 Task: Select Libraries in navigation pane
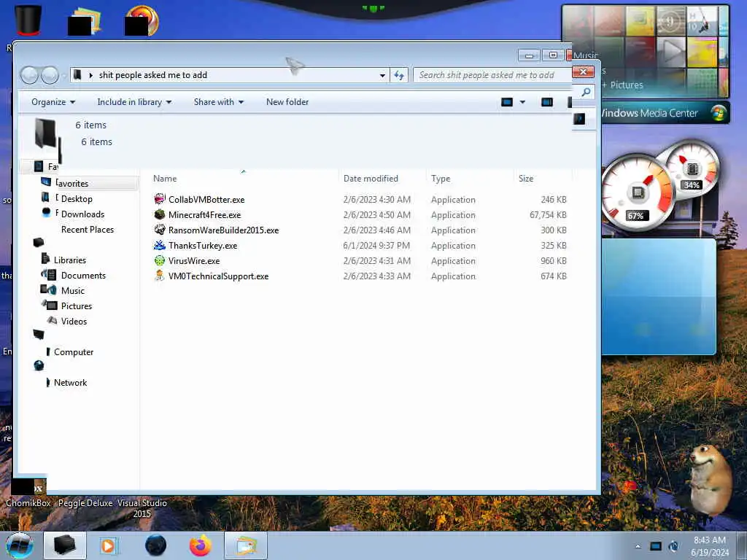[x=69, y=260]
